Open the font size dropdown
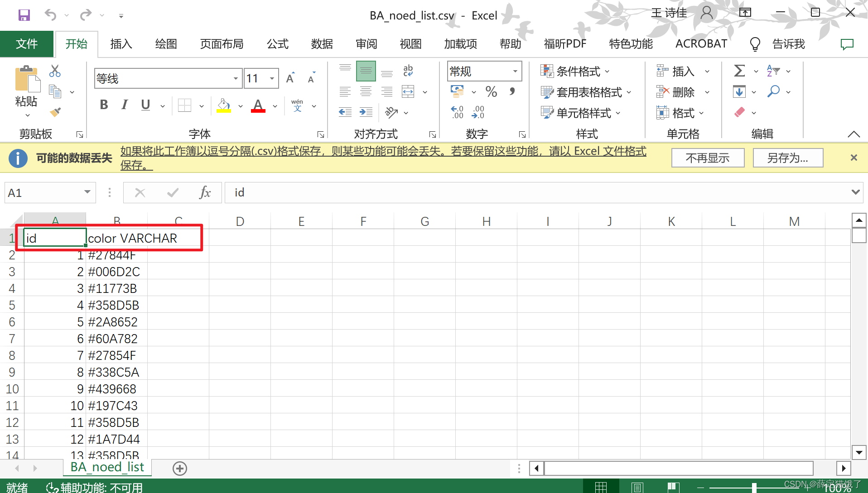The image size is (868, 493). pos(271,78)
